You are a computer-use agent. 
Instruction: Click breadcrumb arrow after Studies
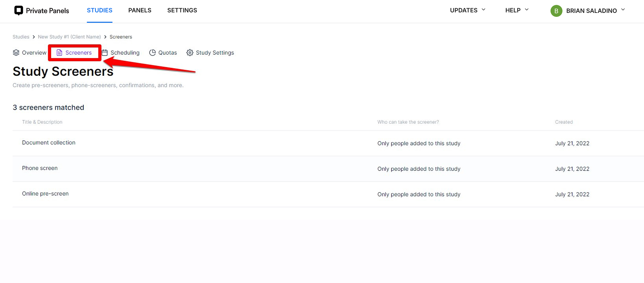[x=34, y=37]
